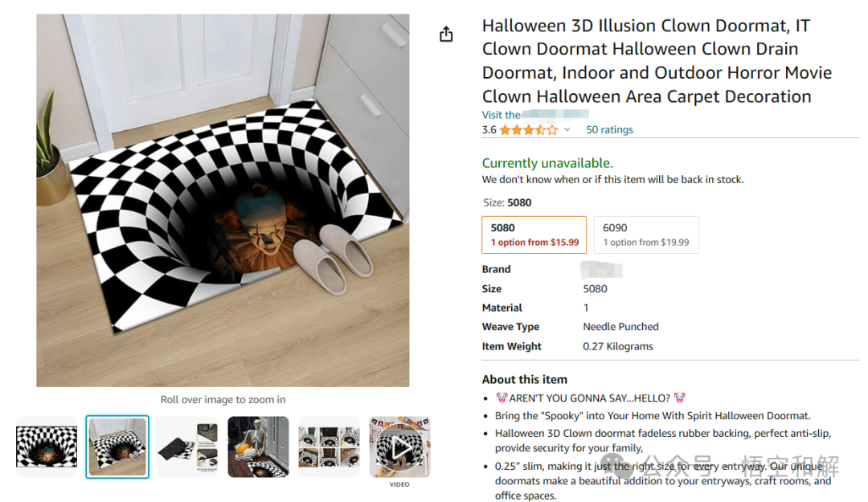Select the multiple mat designs thumbnail

click(x=329, y=447)
